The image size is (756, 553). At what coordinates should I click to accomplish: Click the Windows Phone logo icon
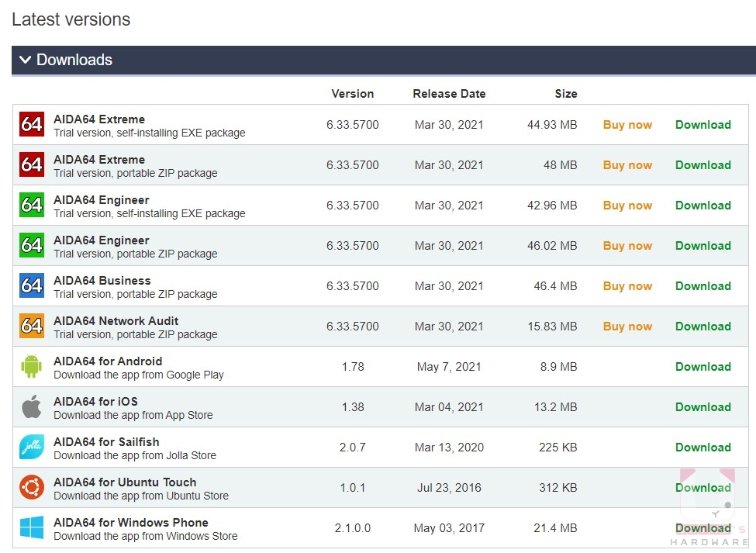[x=32, y=528]
